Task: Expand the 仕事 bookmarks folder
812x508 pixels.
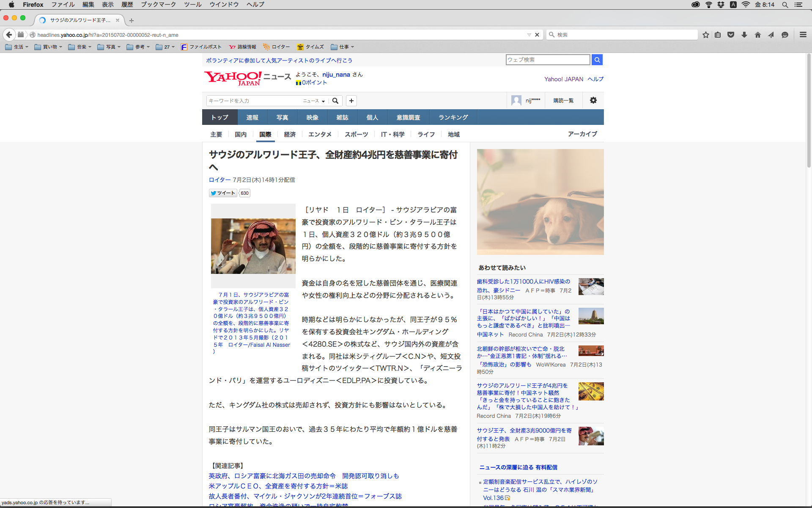Action: pyautogui.click(x=343, y=47)
